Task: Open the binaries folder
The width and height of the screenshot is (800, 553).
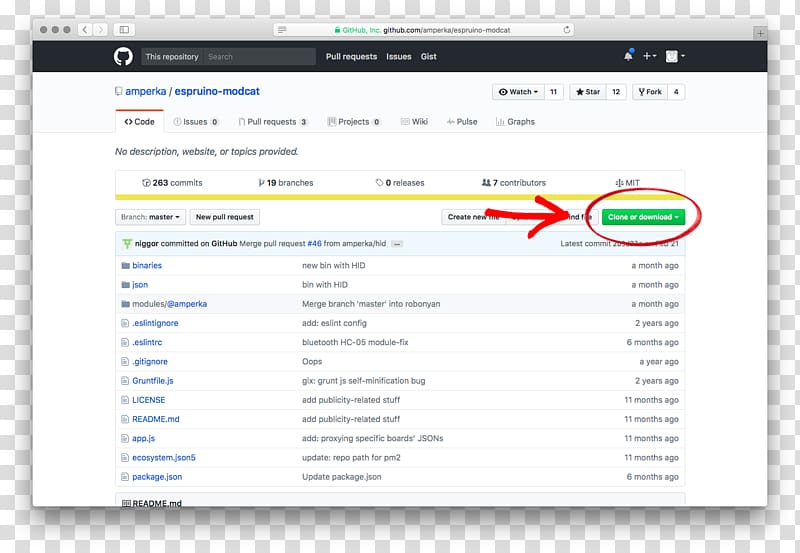Action: click(147, 265)
